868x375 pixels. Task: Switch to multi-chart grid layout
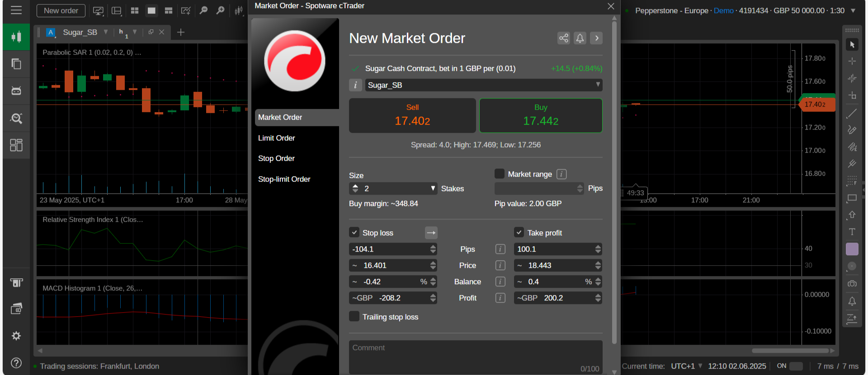tap(135, 10)
